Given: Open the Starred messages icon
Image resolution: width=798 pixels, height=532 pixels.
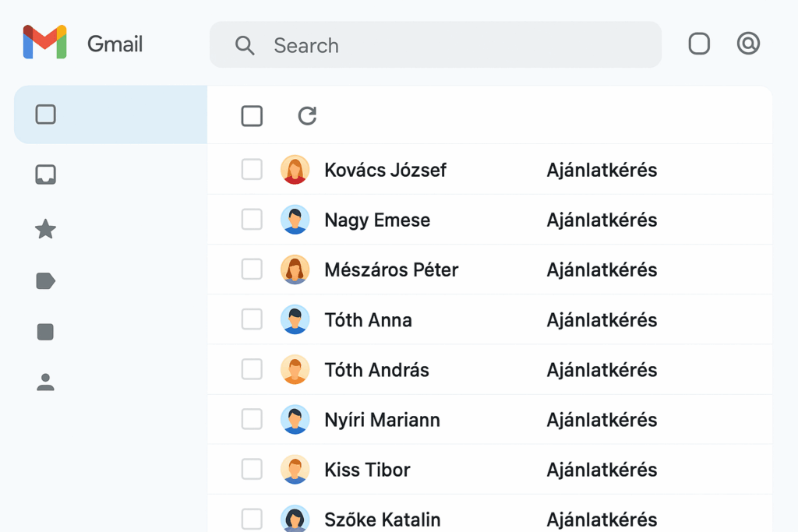Looking at the screenshot, I should [x=45, y=229].
